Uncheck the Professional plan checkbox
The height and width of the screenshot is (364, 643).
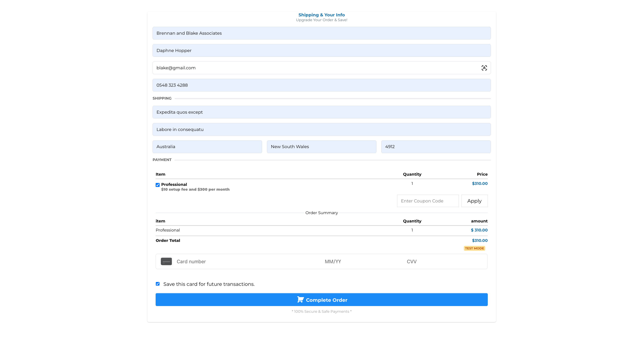(x=158, y=185)
